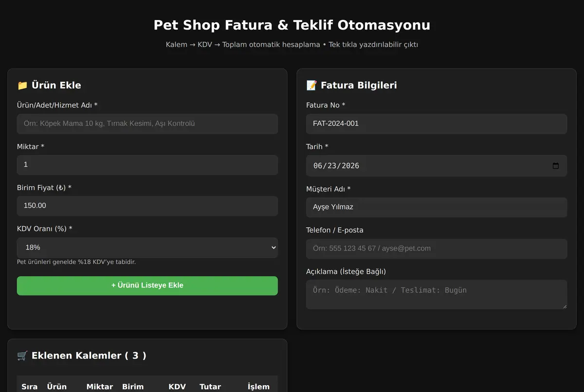Image resolution: width=584 pixels, height=392 pixels.
Task: Click the memo icon beside Fatura Bilgileri
Action: pyautogui.click(x=311, y=86)
